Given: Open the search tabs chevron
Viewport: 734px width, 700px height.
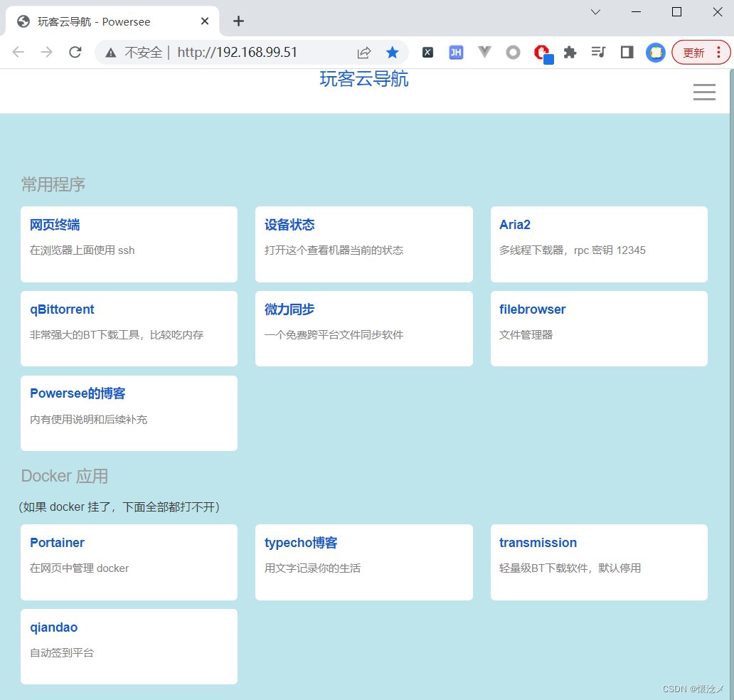Looking at the screenshot, I should [x=596, y=12].
